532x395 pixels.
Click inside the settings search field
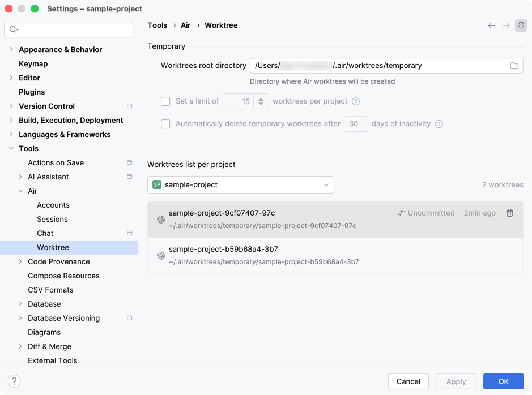click(x=69, y=29)
